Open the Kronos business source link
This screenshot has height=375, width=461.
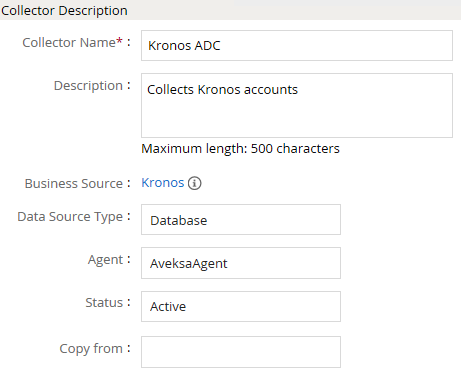163,183
